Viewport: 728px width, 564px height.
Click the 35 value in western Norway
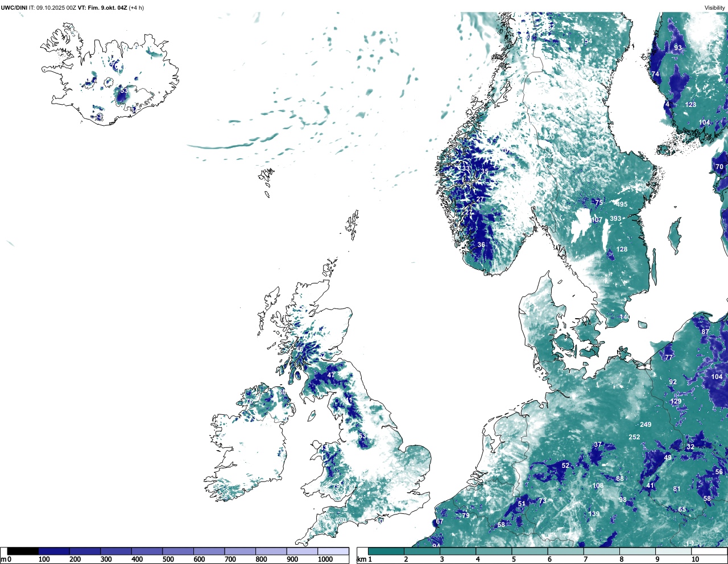(x=485, y=171)
